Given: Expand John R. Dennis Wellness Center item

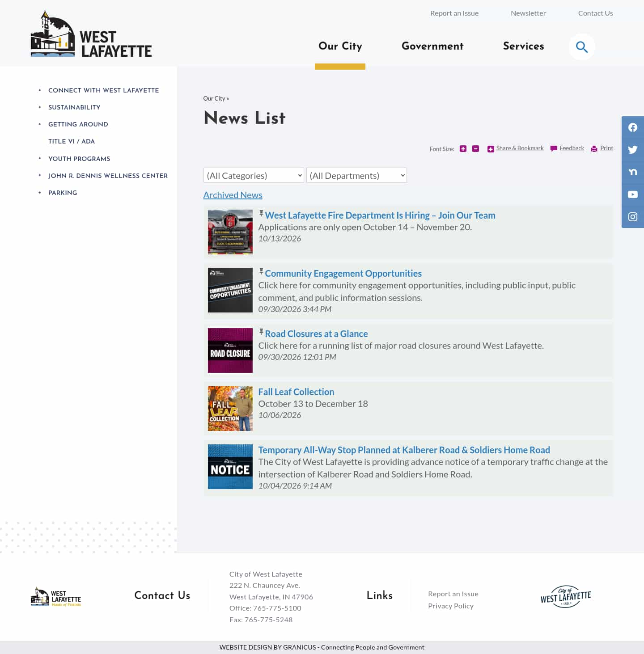Looking at the screenshot, I should [40, 176].
